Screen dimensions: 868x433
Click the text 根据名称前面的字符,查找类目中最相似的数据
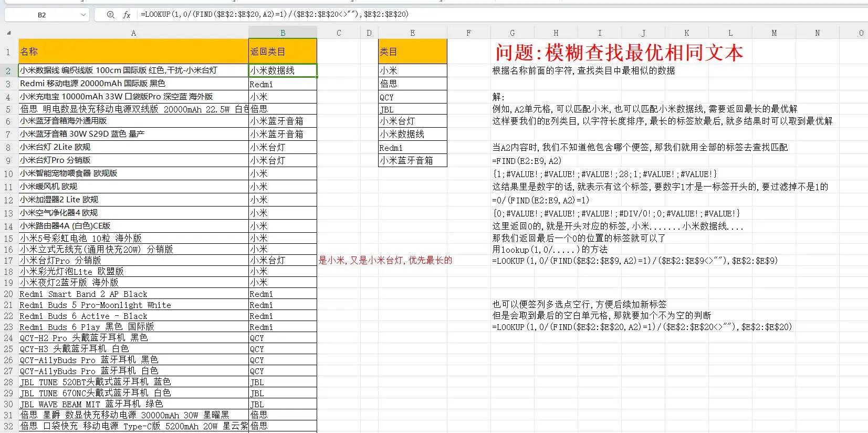point(583,70)
